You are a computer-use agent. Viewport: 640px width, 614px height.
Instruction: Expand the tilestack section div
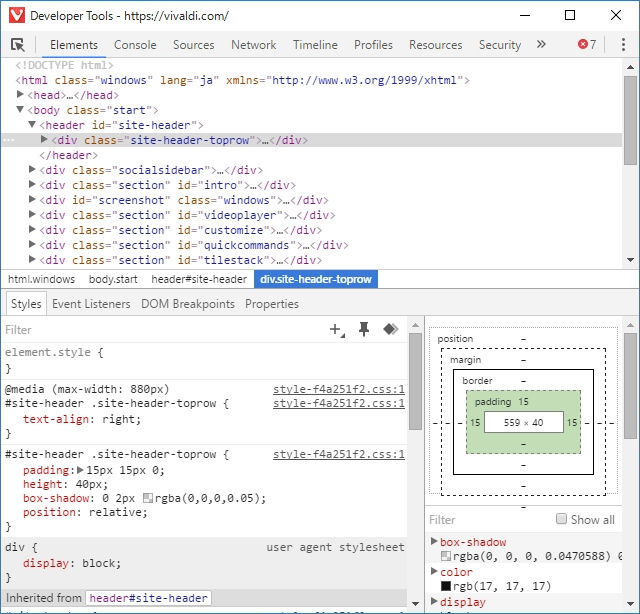(x=32, y=259)
